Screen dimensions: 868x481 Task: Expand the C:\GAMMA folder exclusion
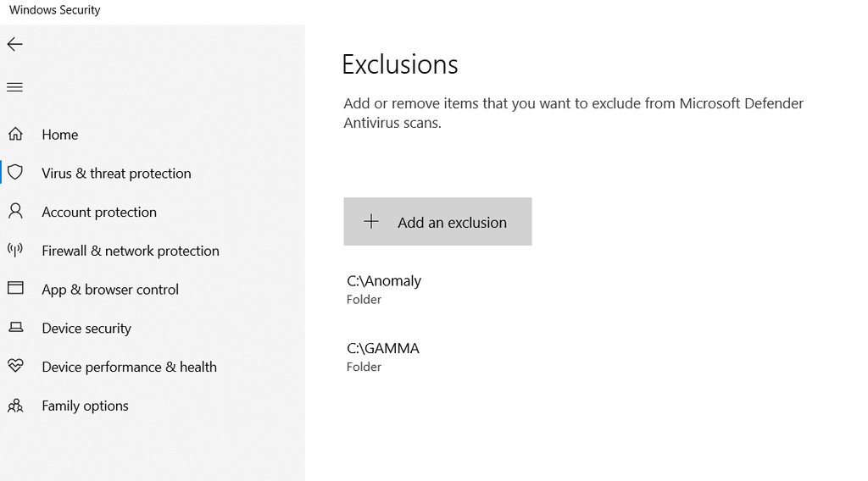pyautogui.click(x=383, y=357)
